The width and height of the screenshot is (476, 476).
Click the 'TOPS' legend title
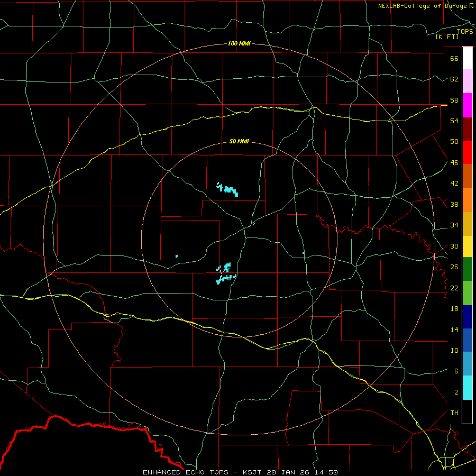click(x=465, y=31)
